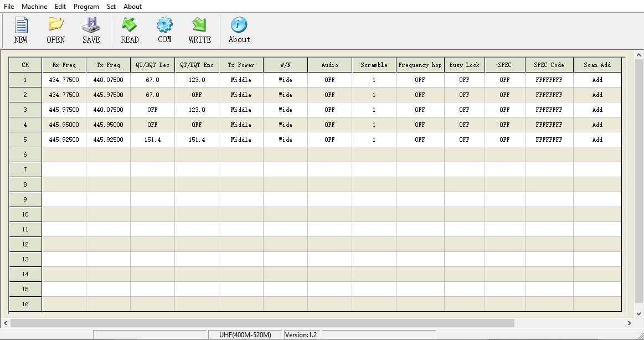Edit channel 3 Rx Freq 445.97500
644x340 pixels.
pyautogui.click(x=64, y=110)
